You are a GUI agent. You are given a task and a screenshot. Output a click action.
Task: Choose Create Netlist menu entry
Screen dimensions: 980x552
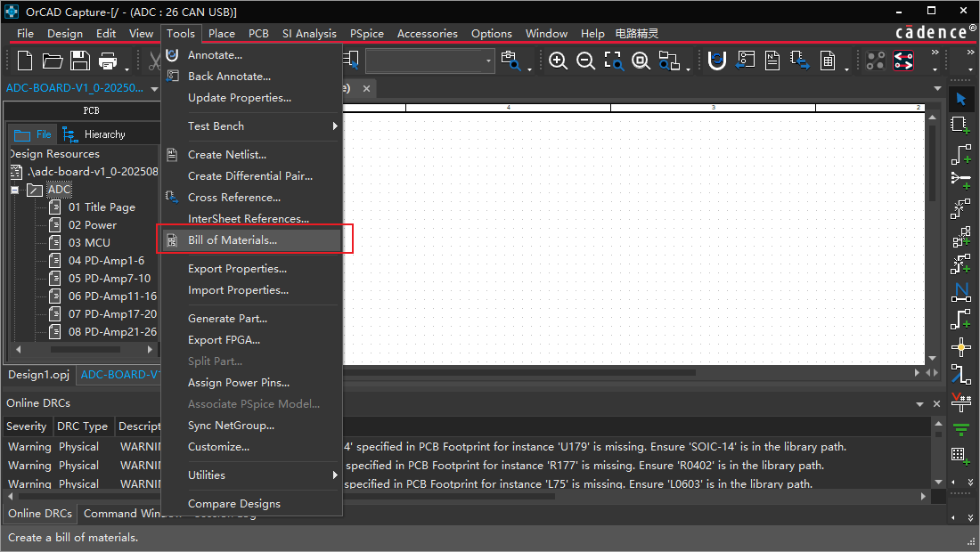coord(227,155)
